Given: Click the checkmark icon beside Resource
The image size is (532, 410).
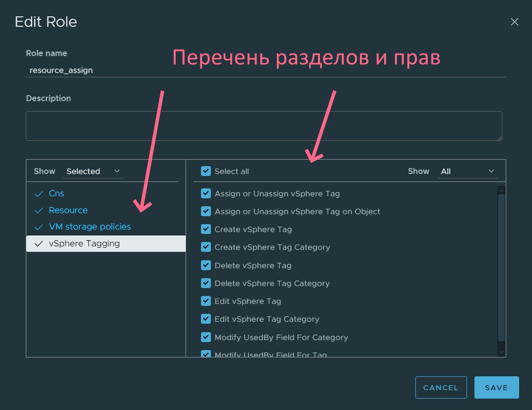Looking at the screenshot, I should (39, 211).
